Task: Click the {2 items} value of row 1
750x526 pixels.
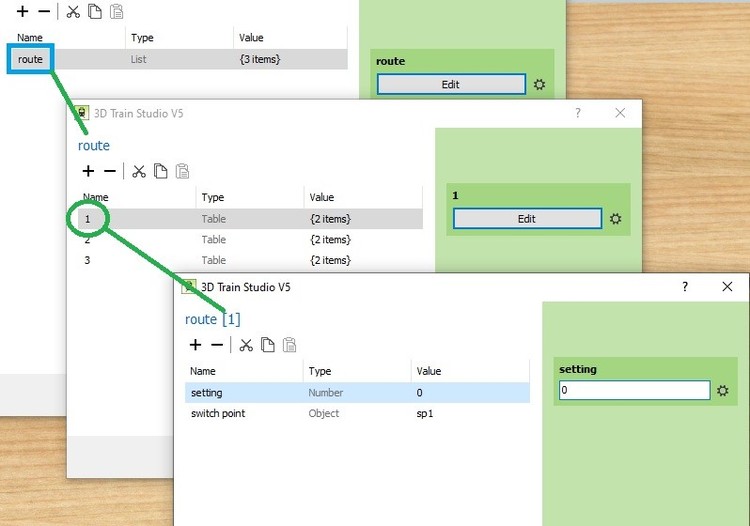Action: click(330, 219)
